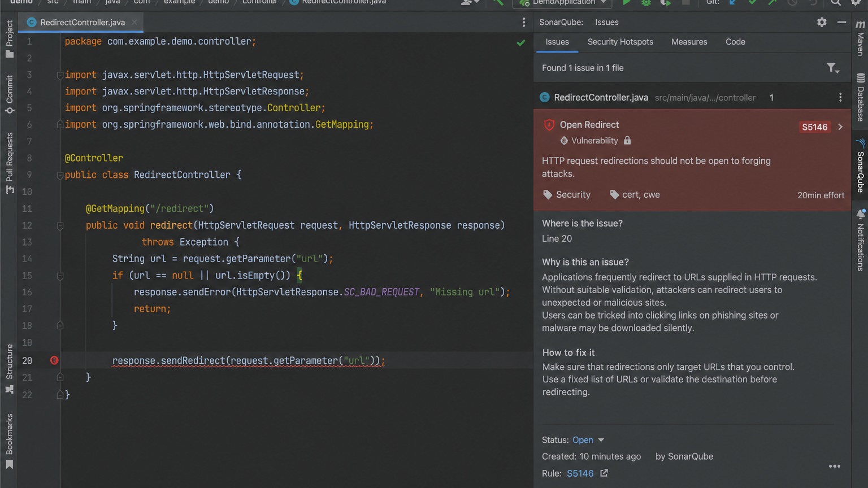This screenshot has width=868, height=488.
Task: Expand Open Redirect issue details chevron
Action: click(840, 127)
